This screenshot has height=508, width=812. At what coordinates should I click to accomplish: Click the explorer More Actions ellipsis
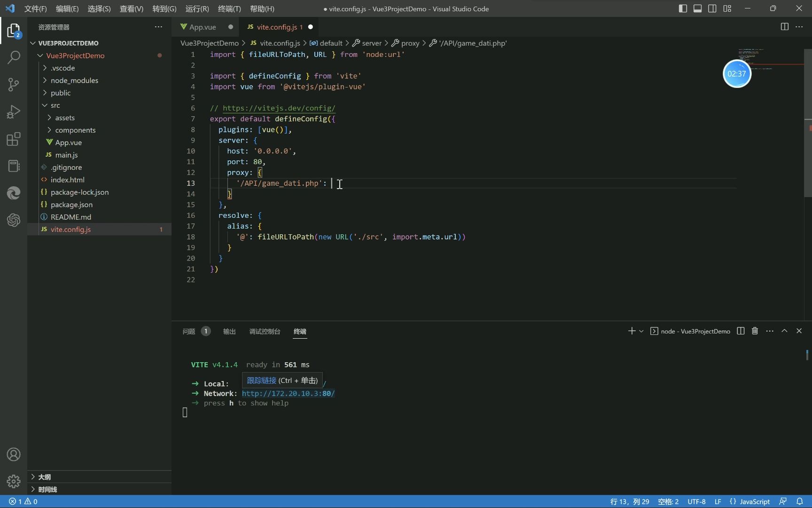[158, 27]
